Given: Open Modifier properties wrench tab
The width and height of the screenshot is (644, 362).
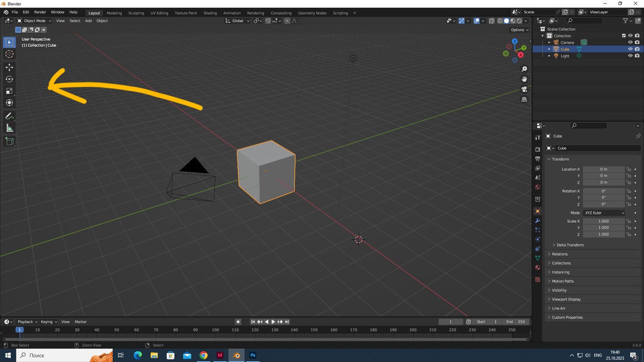Looking at the screenshot, I should [x=538, y=221].
